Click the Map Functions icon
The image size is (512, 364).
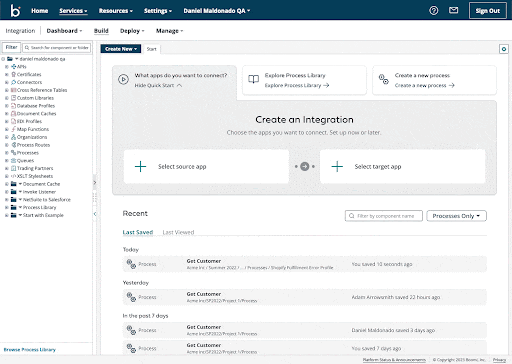point(14,129)
